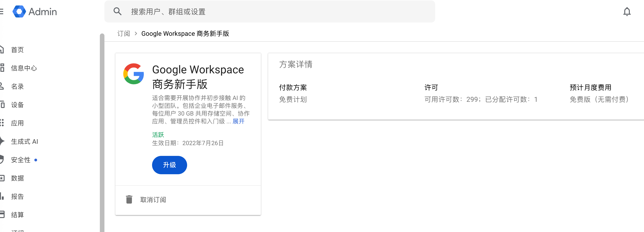The height and width of the screenshot is (232, 644).
Task: Click the 数据 data icon
Action: (x=2, y=178)
